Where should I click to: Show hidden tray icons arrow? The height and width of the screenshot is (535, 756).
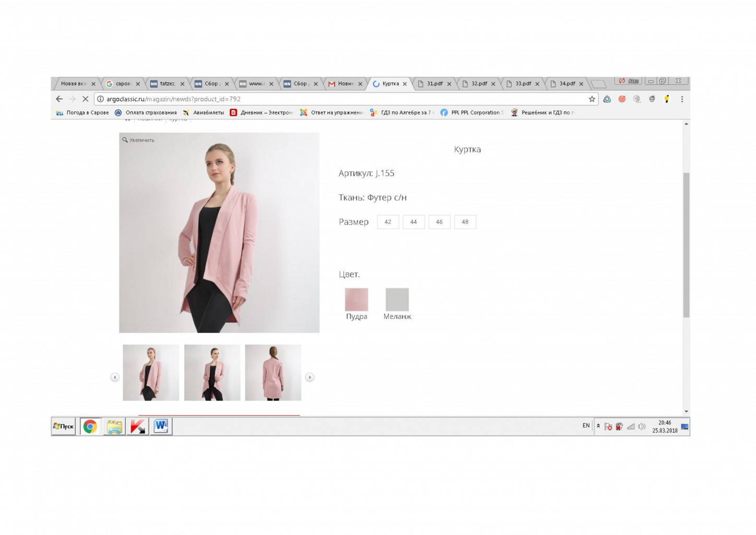598,426
